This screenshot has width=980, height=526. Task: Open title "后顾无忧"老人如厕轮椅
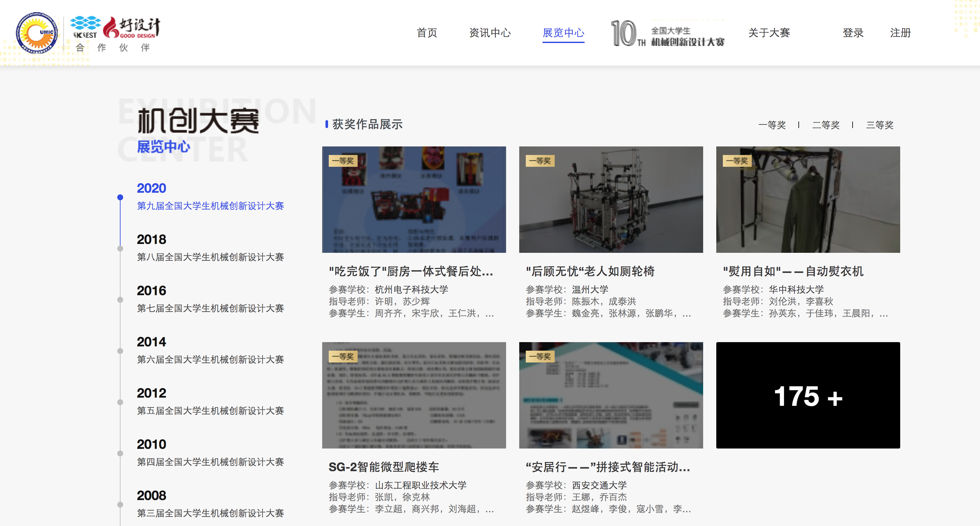pyautogui.click(x=590, y=272)
